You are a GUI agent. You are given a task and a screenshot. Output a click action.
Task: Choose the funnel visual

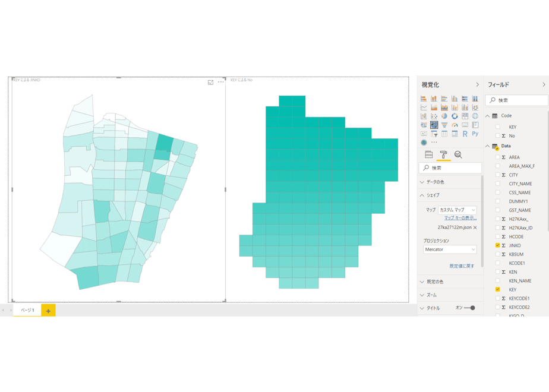(444, 125)
